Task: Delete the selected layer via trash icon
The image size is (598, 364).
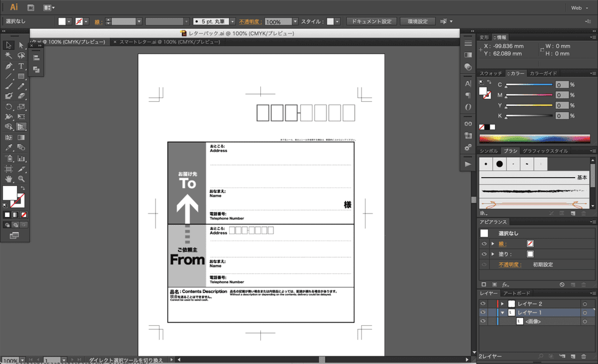Action: coord(584,356)
